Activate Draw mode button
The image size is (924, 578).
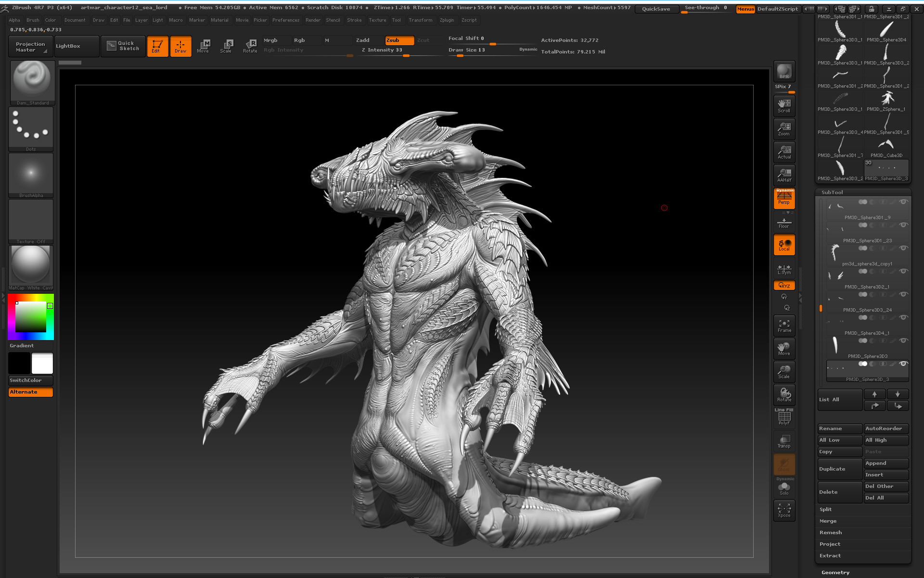click(180, 46)
